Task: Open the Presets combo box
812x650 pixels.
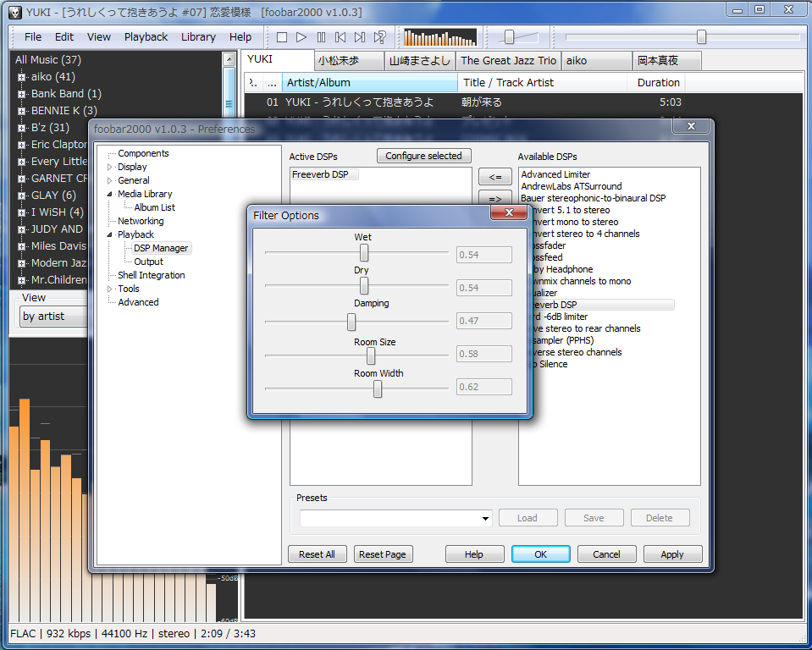Action: pos(396,518)
